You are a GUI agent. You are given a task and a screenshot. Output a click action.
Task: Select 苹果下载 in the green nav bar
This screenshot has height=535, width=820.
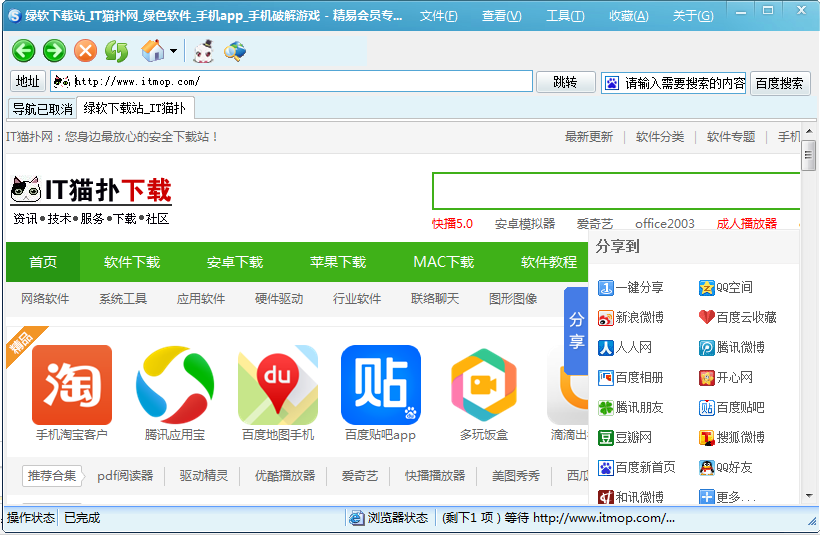[338, 262]
